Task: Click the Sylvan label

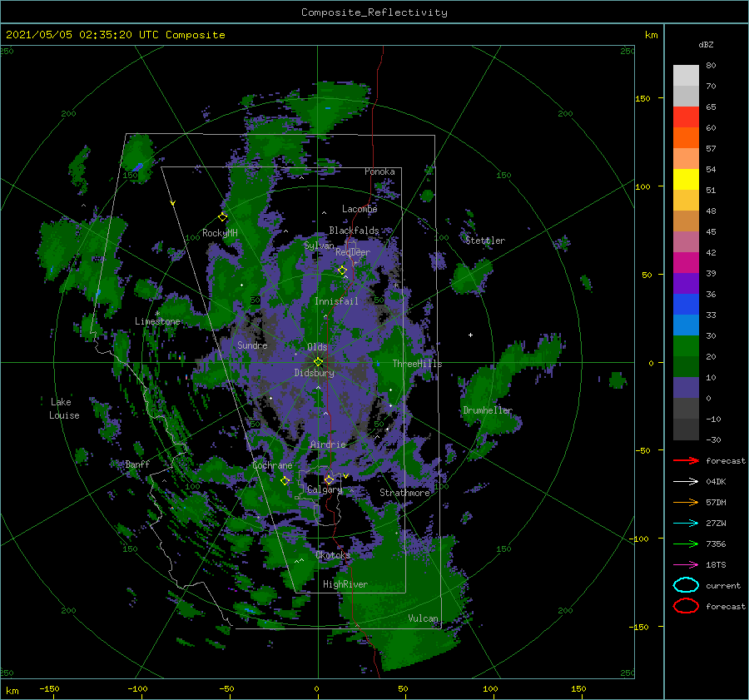Action: coord(319,246)
